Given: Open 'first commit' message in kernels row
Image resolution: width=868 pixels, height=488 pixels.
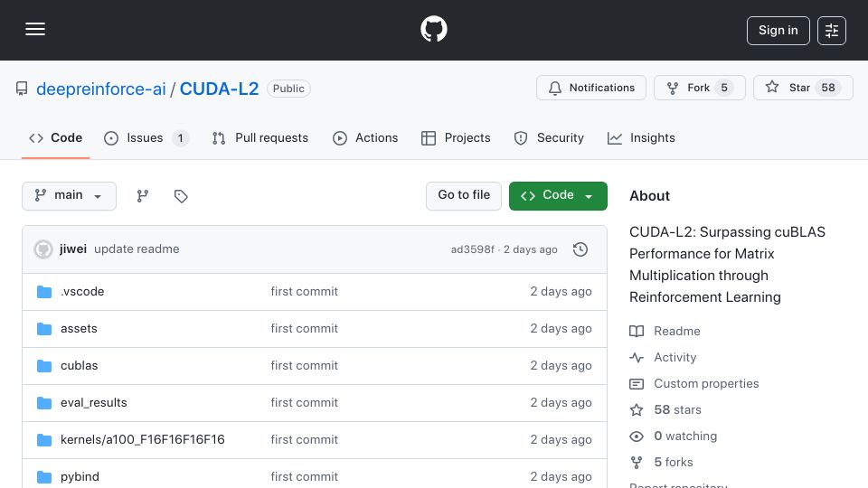Looking at the screenshot, I should [304, 440].
